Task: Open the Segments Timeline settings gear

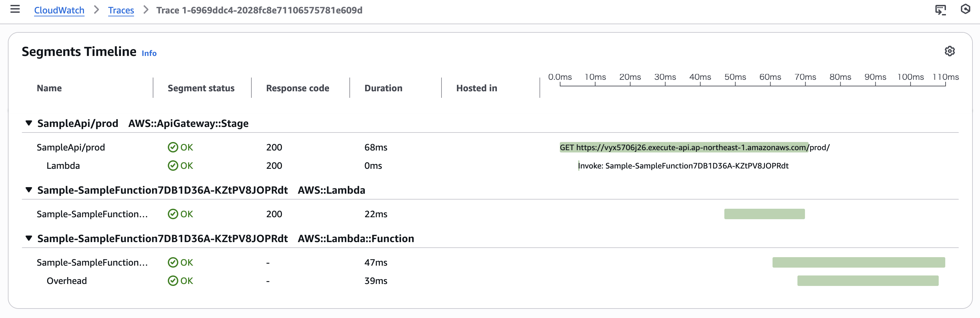Action: click(950, 51)
